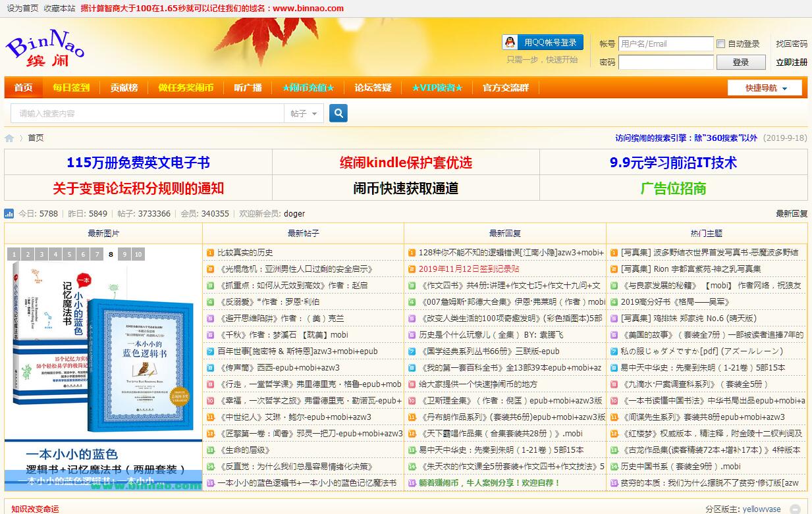Switch carousel to slide 1
Image resolution: width=812 pixels, height=514 pixels.
14,255
